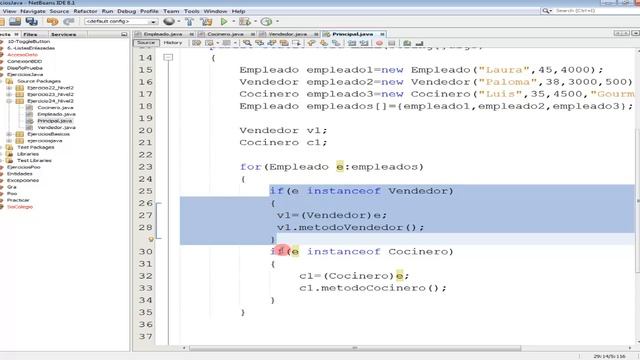Minimize the Projects panel window group
Screen dimensions: 640x360
coord(124,34)
